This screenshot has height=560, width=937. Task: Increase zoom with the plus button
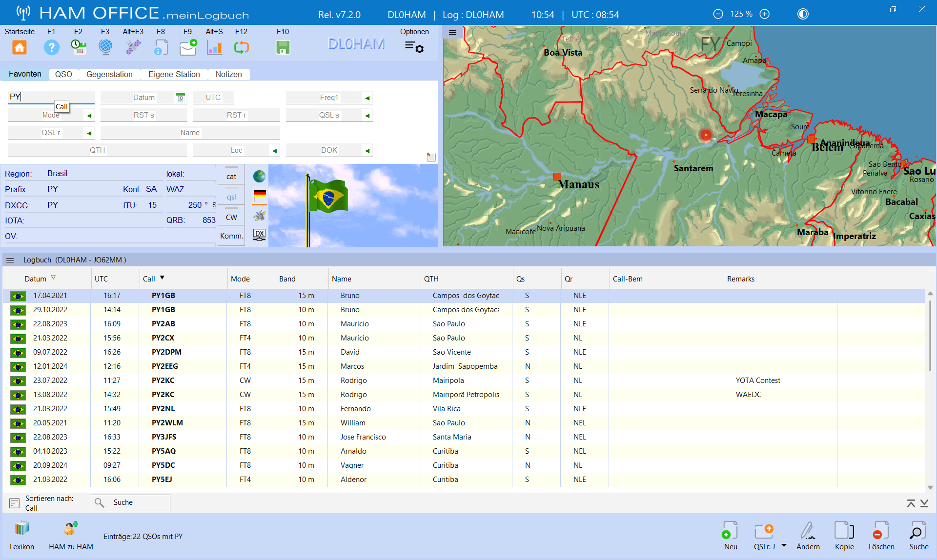point(765,14)
